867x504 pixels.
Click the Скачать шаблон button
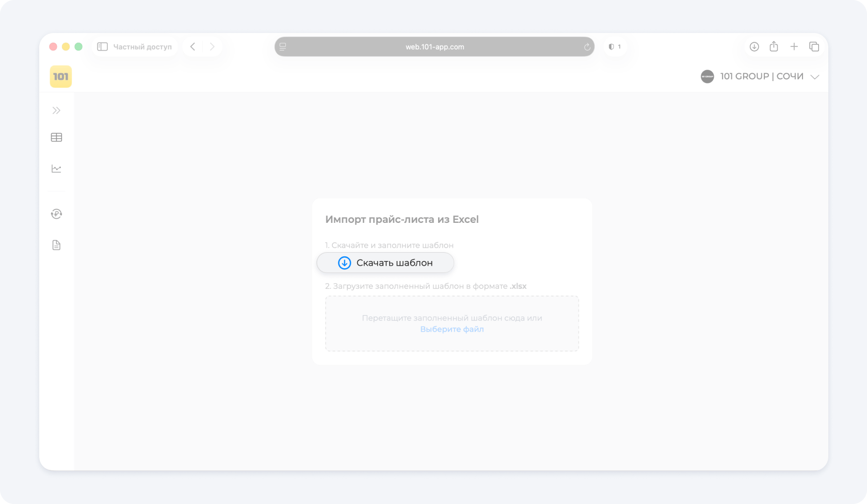(385, 263)
